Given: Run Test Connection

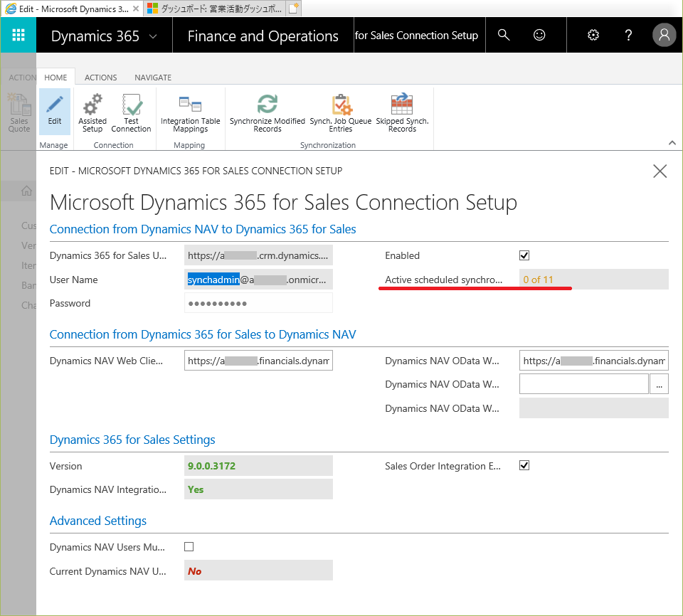Looking at the screenshot, I should 131,113.
